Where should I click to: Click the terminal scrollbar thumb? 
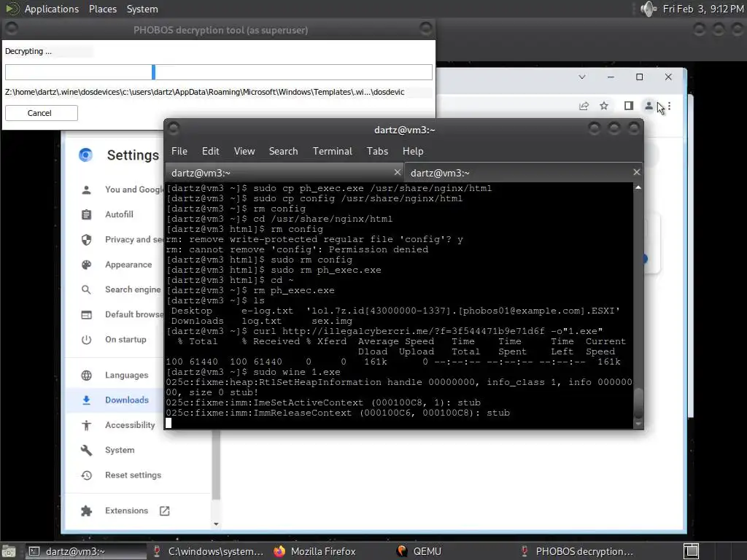(638, 403)
